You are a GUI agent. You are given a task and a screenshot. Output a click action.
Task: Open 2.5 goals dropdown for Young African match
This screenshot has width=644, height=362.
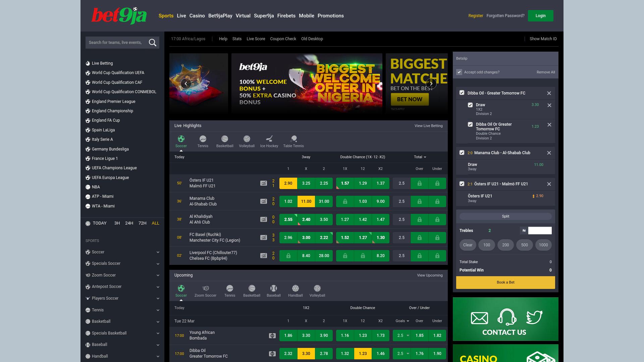pos(402,336)
